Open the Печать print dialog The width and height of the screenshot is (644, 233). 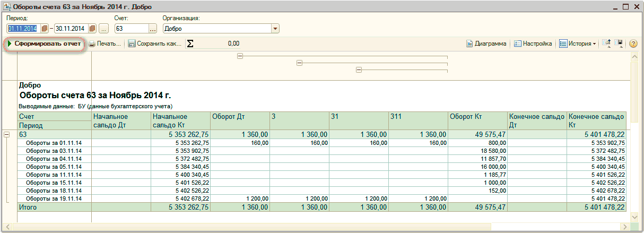pos(105,44)
